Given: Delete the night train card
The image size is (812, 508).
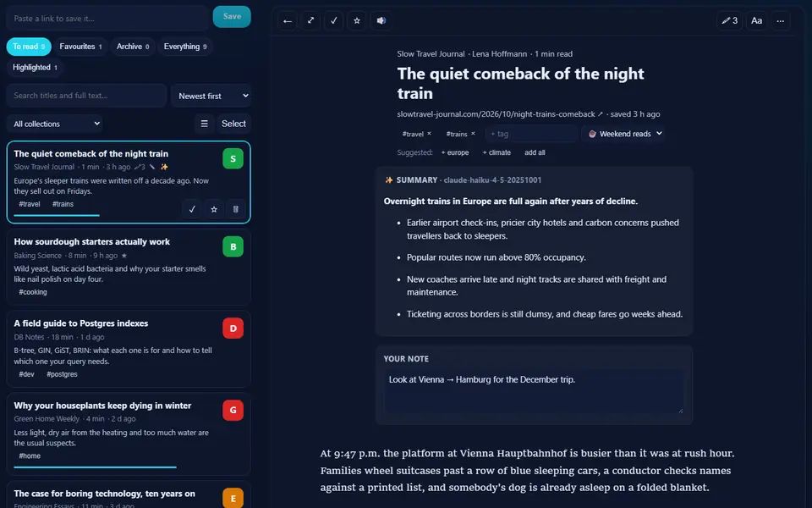Looking at the screenshot, I should pos(236,209).
